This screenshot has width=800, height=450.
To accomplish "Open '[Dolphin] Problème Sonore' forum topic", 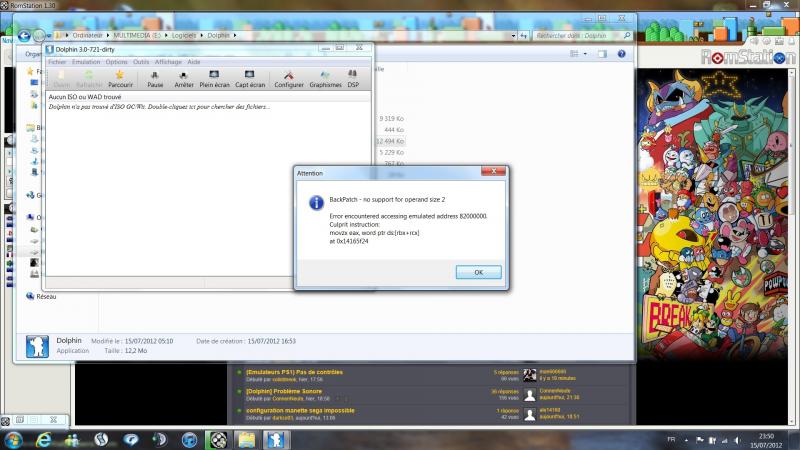I will 284,391.
